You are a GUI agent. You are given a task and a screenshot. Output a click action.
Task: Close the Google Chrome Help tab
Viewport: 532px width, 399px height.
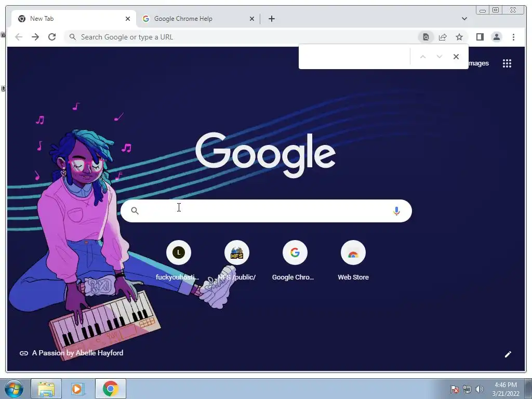tap(252, 19)
